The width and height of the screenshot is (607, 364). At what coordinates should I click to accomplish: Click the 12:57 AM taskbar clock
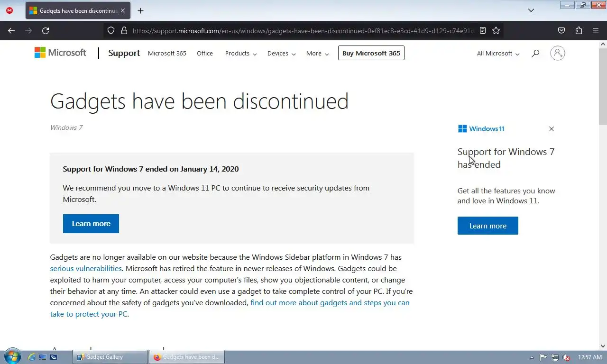[590, 357]
